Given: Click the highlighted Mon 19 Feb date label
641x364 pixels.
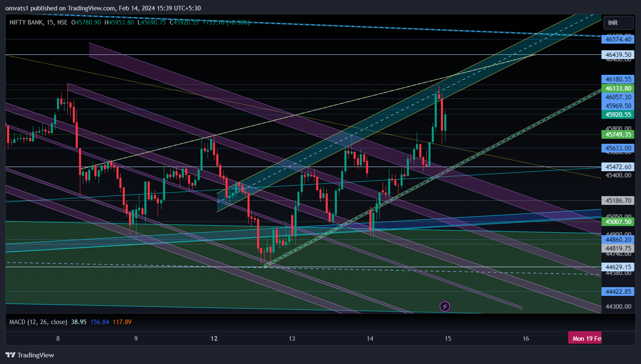Looking at the screenshot, I should pyautogui.click(x=585, y=339).
